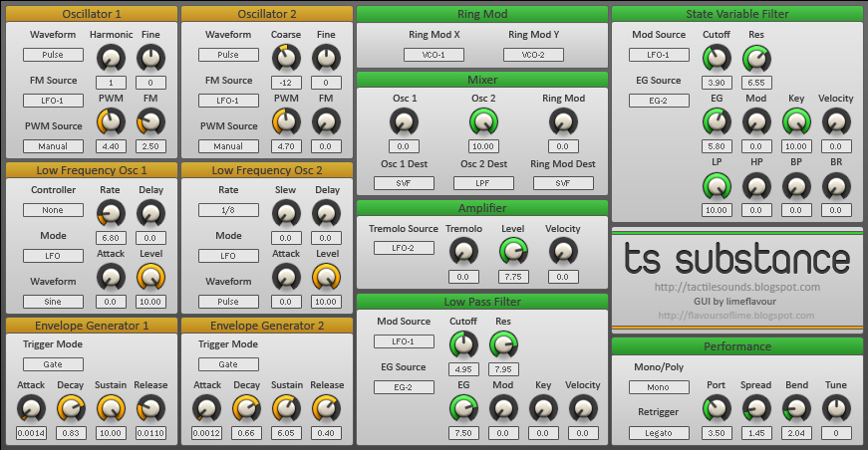Click the Low Frequency Osc 2 Rate 1/8 selector
This screenshot has width=868, height=450.
click(x=228, y=210)
